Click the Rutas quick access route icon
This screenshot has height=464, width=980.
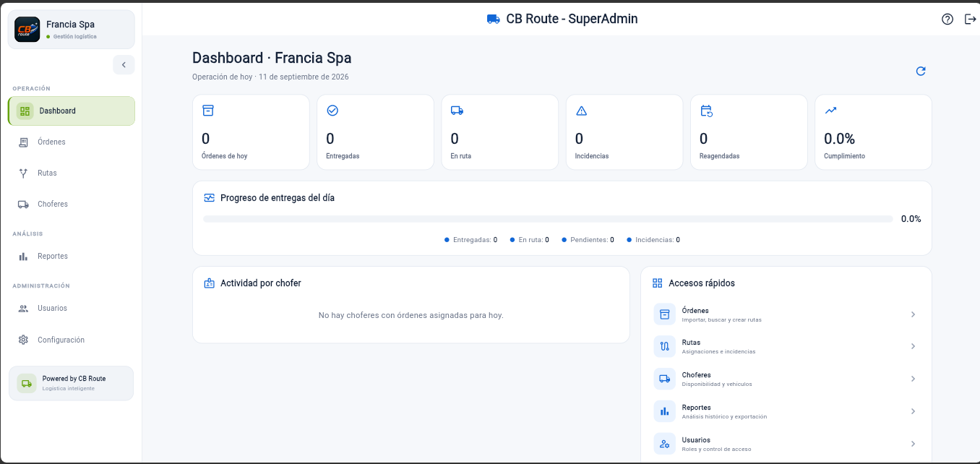[664, 346]
